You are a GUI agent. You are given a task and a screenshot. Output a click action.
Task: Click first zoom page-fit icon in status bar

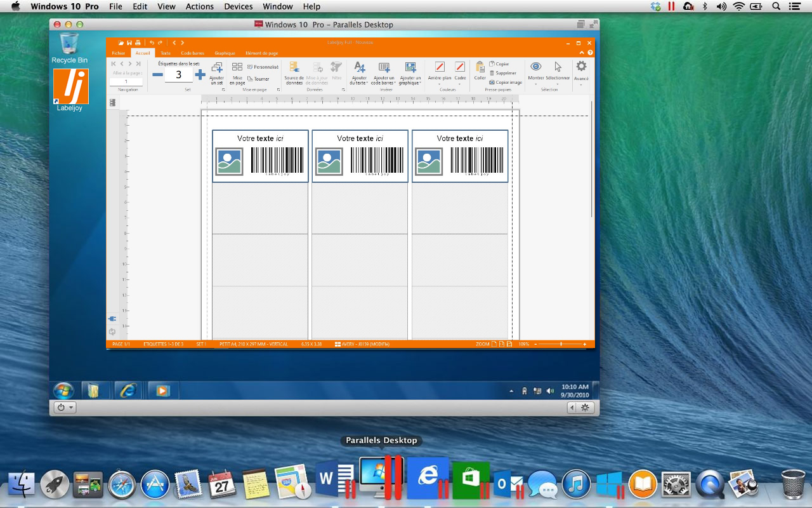tap(494, 344)
